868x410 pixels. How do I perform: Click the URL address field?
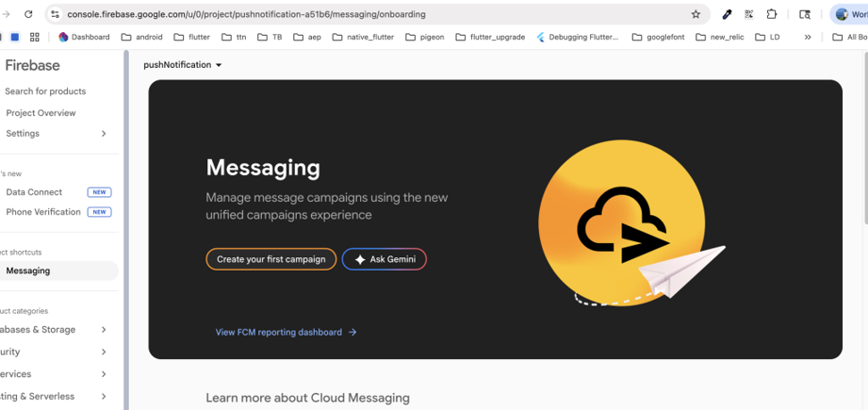point(376,14)
